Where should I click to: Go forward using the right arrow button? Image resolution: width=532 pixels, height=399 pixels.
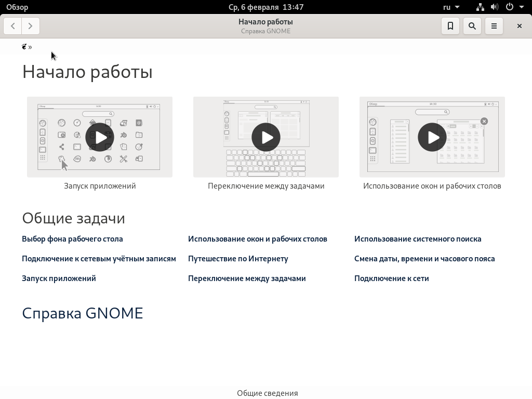(x=31, y=26)
